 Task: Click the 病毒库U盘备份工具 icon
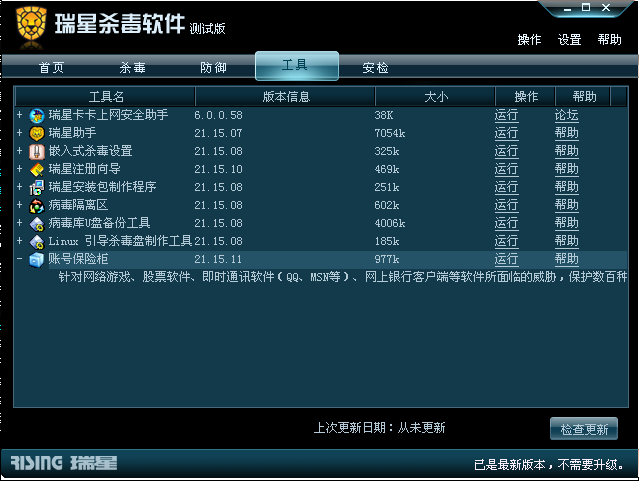tap(37, 224)
